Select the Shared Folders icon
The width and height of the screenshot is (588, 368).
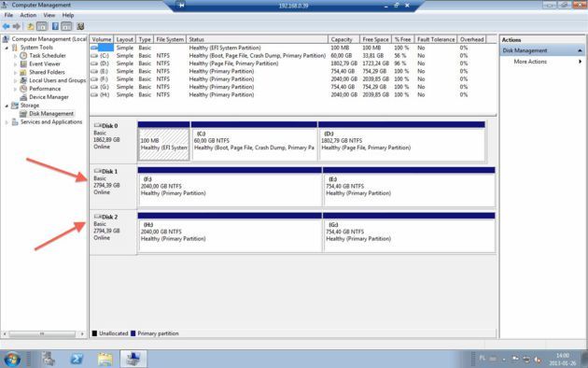(x=23, y=72)
